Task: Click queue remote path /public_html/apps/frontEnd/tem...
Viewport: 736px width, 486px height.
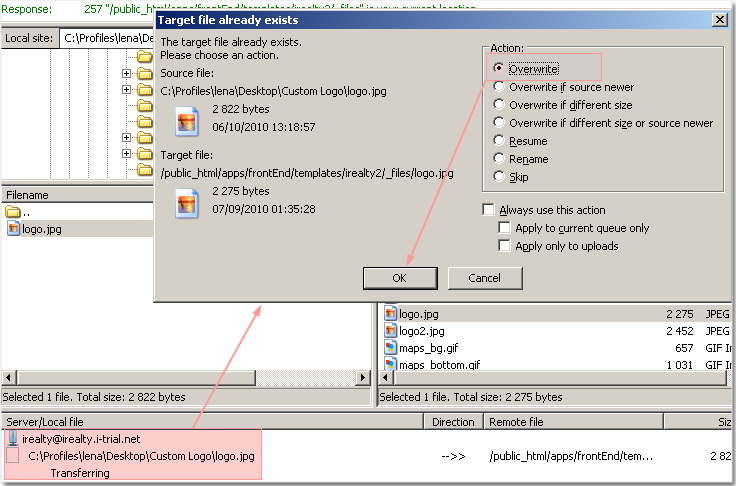Action: coord(571,456)
